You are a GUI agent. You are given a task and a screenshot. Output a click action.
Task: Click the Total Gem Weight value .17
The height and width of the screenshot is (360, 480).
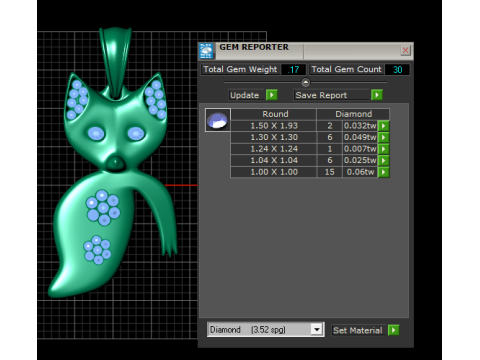pyautogui.click(x=293, y=70)
